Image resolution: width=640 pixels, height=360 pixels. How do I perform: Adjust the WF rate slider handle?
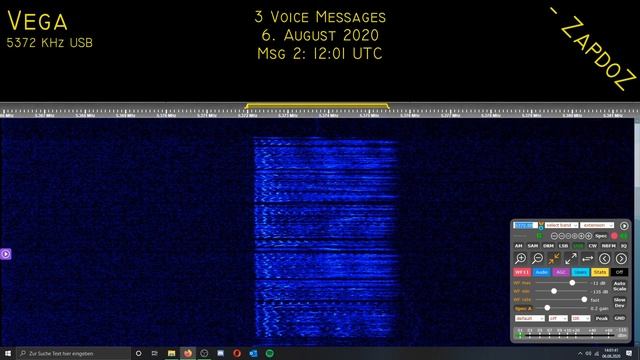click(x=584, y=300)
